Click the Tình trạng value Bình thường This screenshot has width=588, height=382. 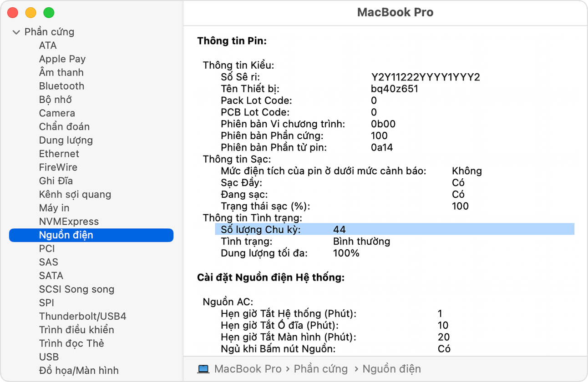click(362, 241)
